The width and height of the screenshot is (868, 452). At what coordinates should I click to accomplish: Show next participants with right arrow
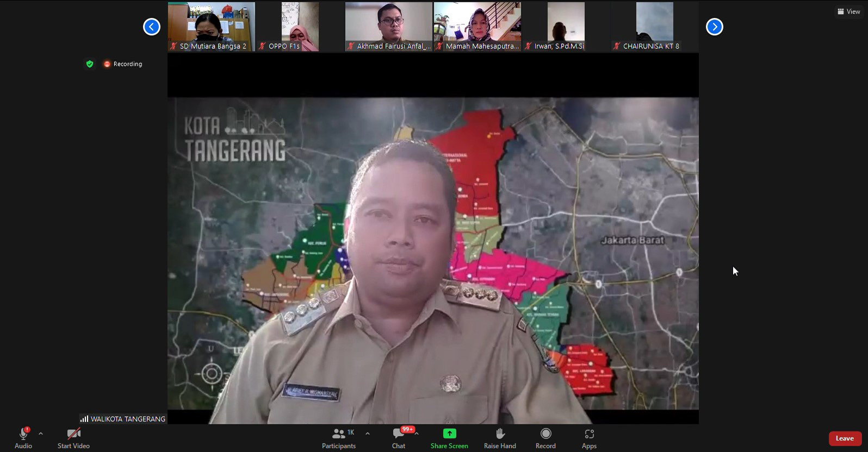(x=714, y=27)
